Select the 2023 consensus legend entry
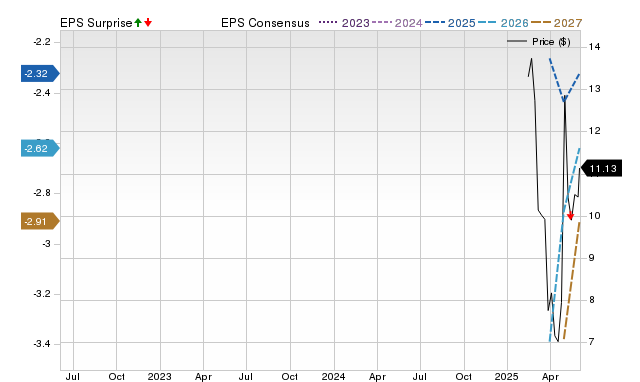 coord(344,23)
